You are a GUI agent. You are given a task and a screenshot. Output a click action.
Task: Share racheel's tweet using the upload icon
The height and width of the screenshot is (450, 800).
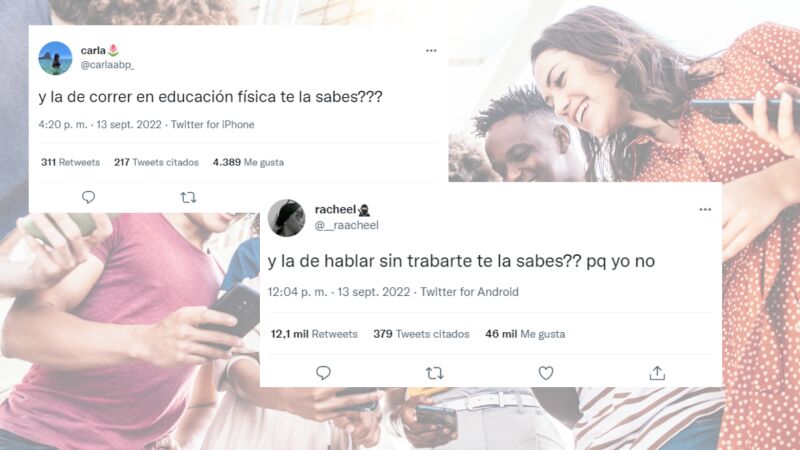(657, 373)
